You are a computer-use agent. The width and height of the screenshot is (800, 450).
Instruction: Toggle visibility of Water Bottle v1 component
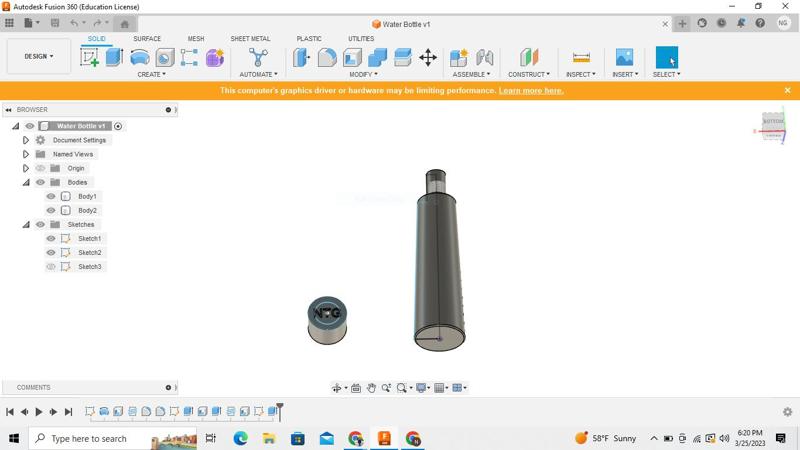point(30,126)
